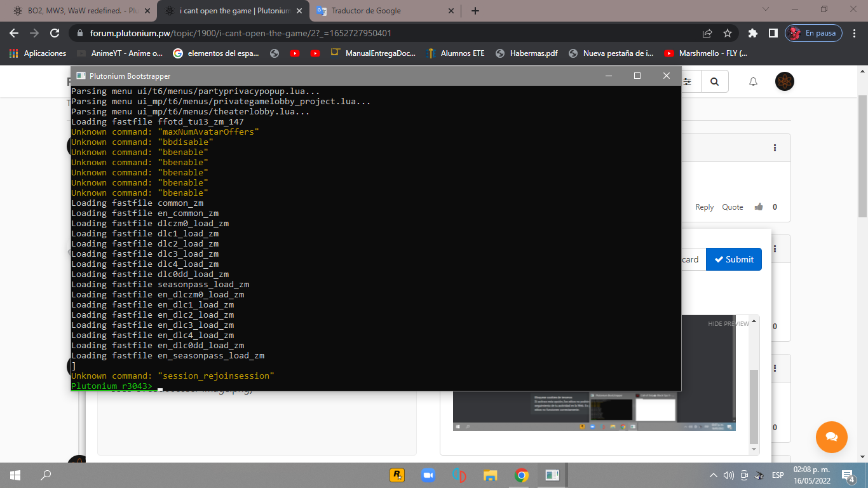Image resolution: width=868 pixels, height=488 pixels.
Task: Open the 'En pausa' profile button
Action: click(814, 33)
